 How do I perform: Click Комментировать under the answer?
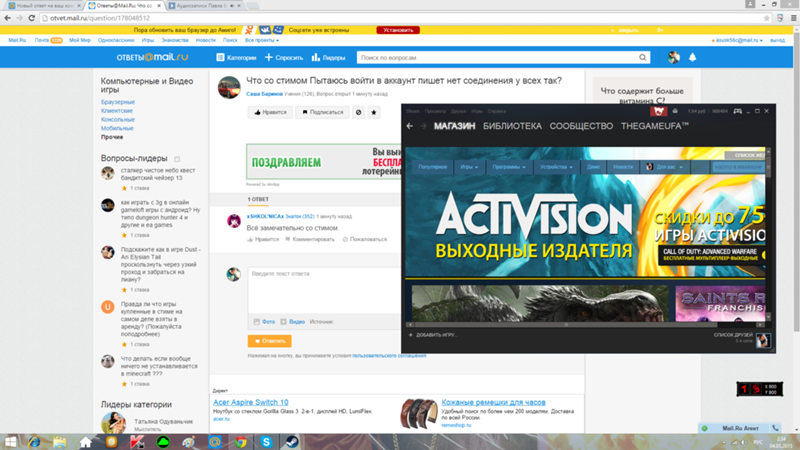coord(310,239)
